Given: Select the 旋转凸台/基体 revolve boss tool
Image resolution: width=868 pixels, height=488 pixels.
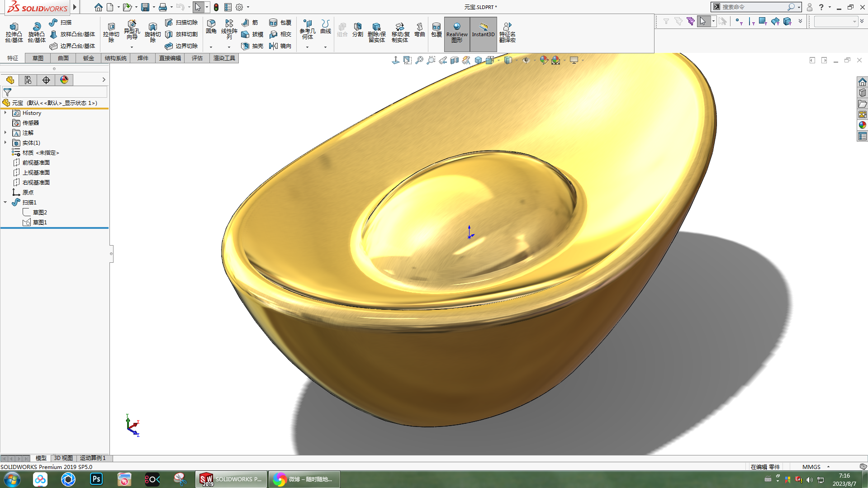Looking at the screenshot, I should [37, 33].
